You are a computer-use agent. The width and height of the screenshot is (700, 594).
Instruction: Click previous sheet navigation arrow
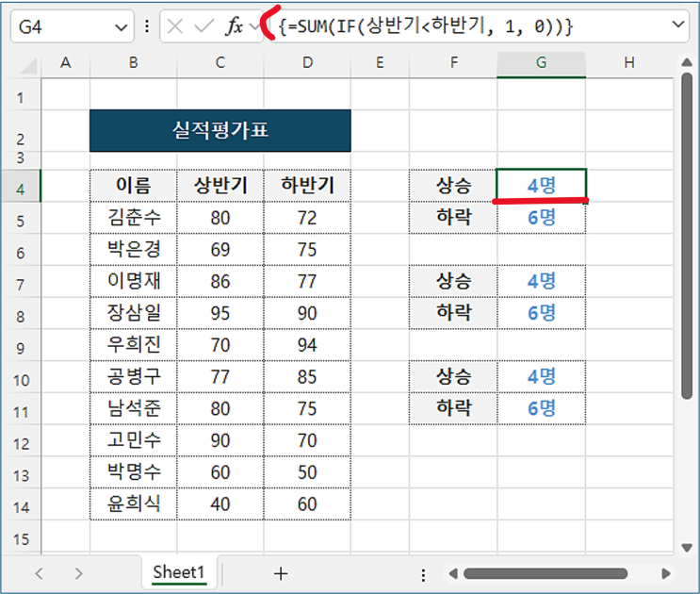(39, 573)
